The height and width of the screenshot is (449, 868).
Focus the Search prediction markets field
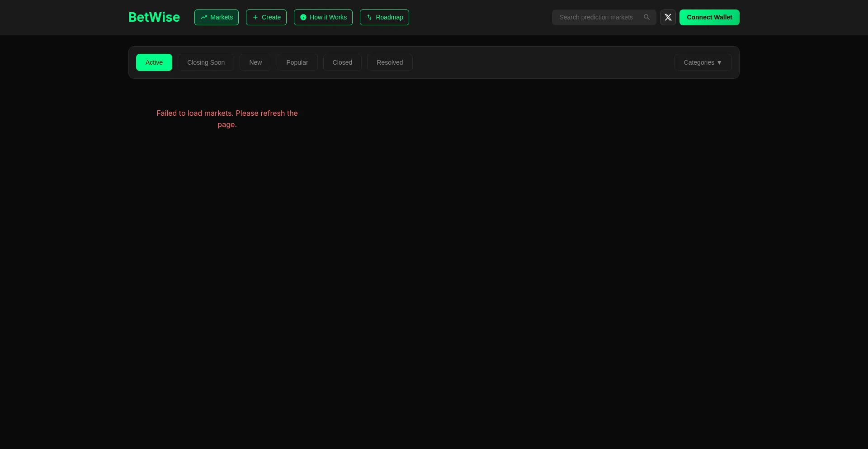[x=596, y=17]
